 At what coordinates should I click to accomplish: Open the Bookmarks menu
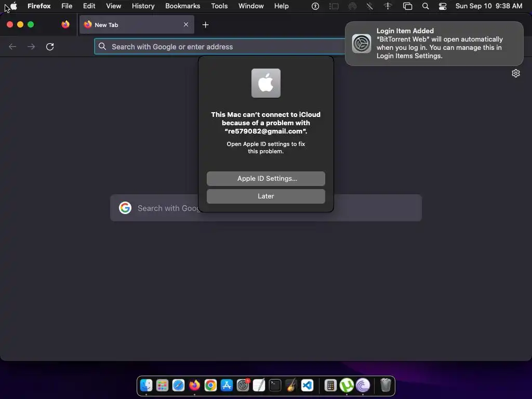[182, 6]
